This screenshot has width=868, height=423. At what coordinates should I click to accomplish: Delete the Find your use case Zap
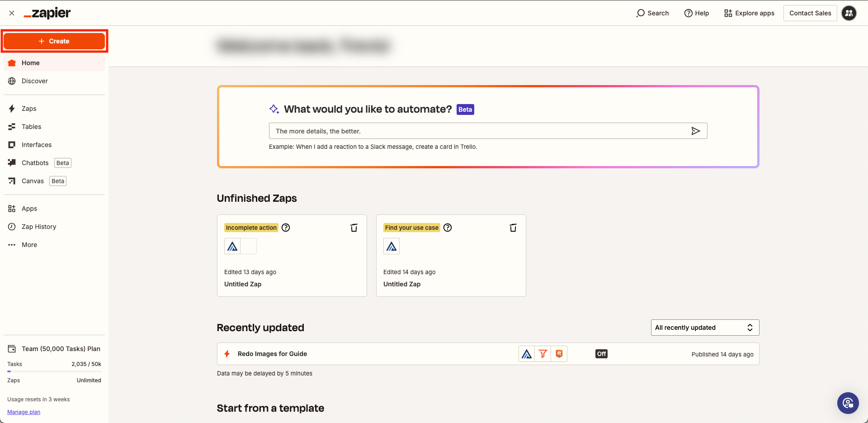point(513,228)
